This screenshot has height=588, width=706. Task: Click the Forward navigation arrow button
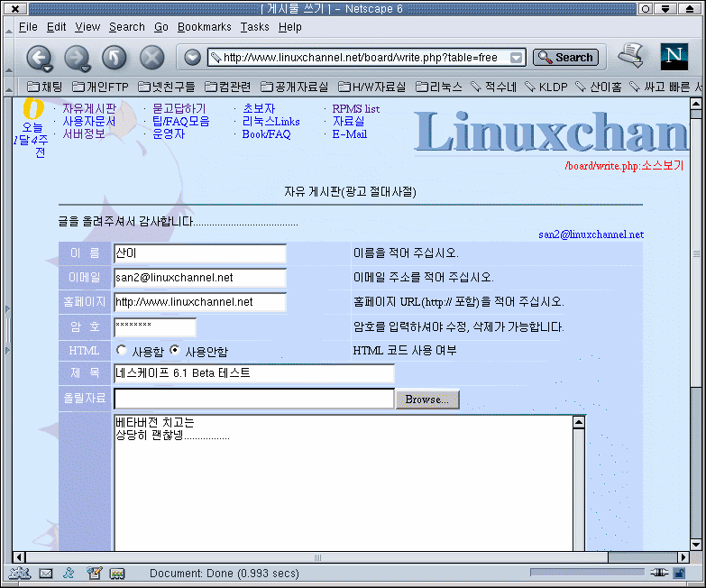tap(77, 58)
